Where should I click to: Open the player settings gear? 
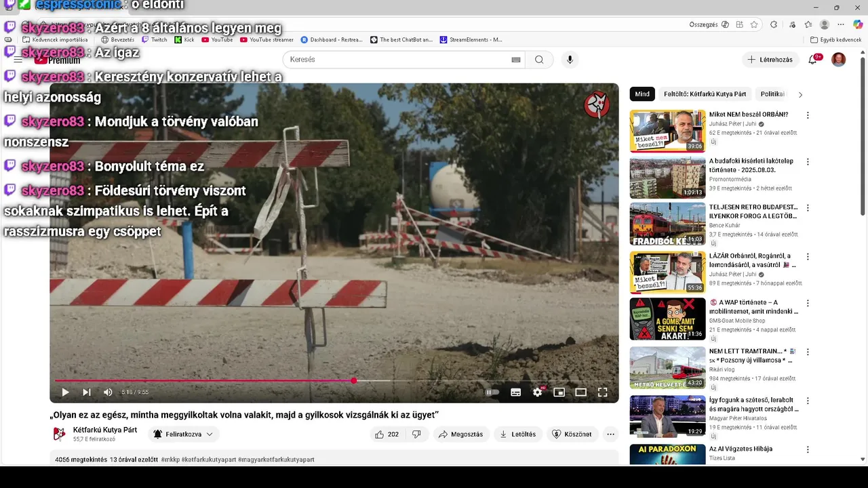pos(538,392)
